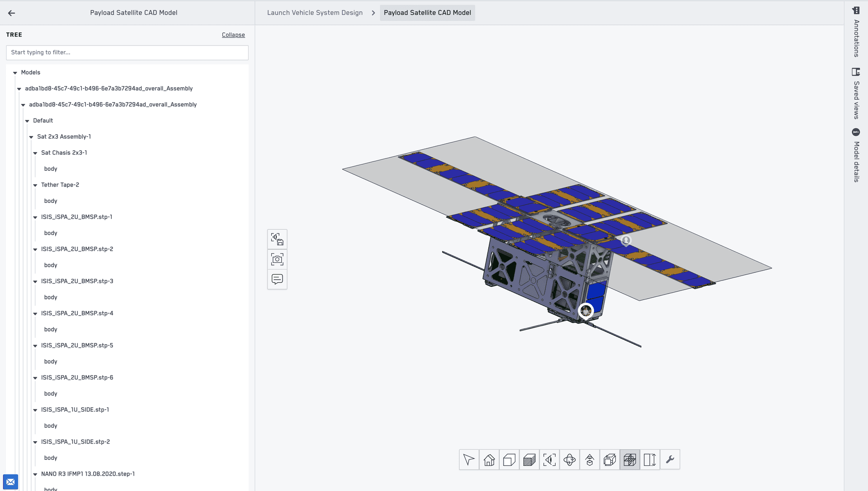Toggle the active explode view tool
The image size is (868, 491).
pyautogui.click(x=630, y=460)
